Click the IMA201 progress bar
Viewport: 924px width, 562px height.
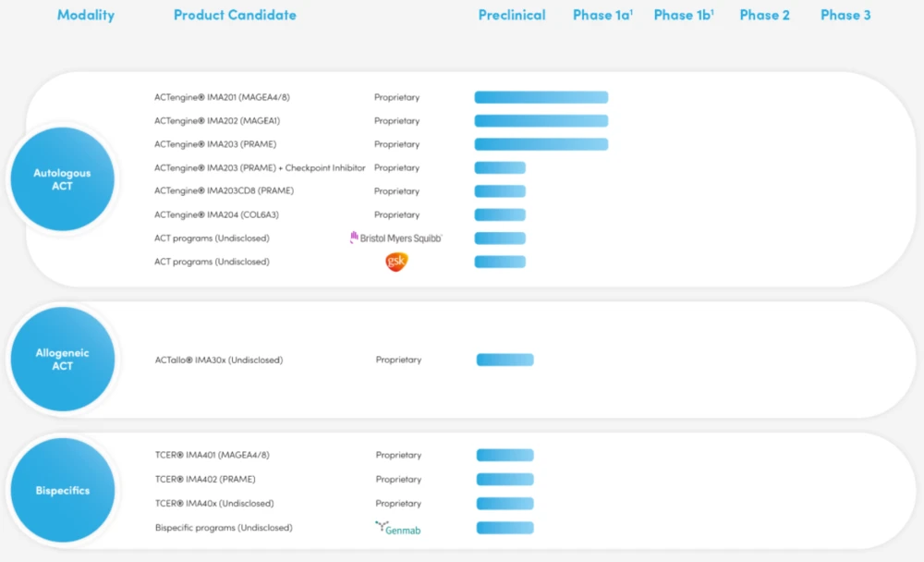(541, 97)
